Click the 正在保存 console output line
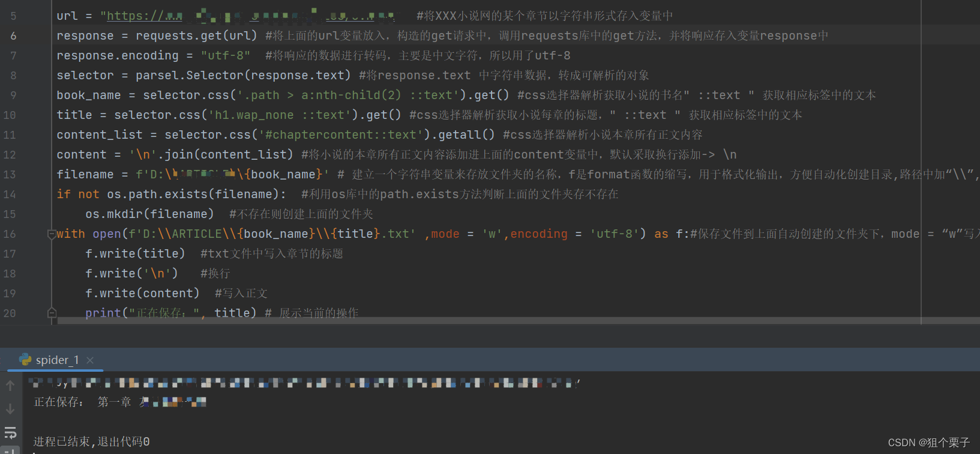The image size is (980, 454). [120, 402]
